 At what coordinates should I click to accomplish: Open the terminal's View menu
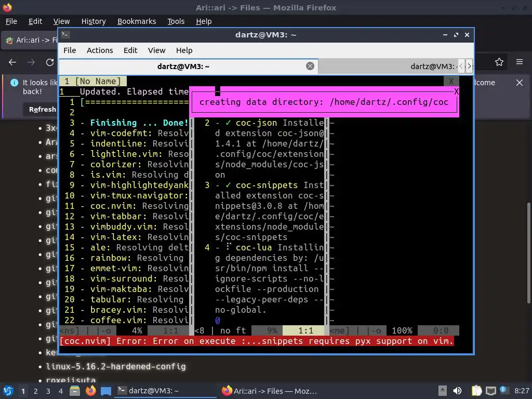[x=156, y=50]
